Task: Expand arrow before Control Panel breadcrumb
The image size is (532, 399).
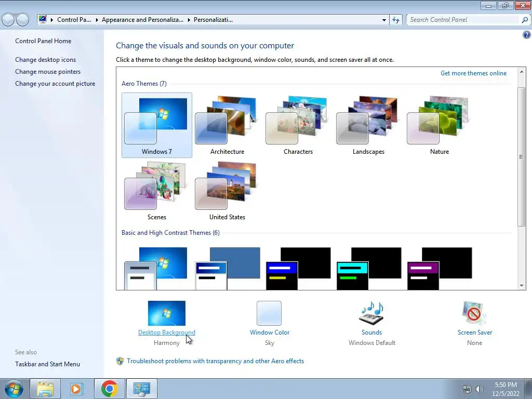Action: 52,20
